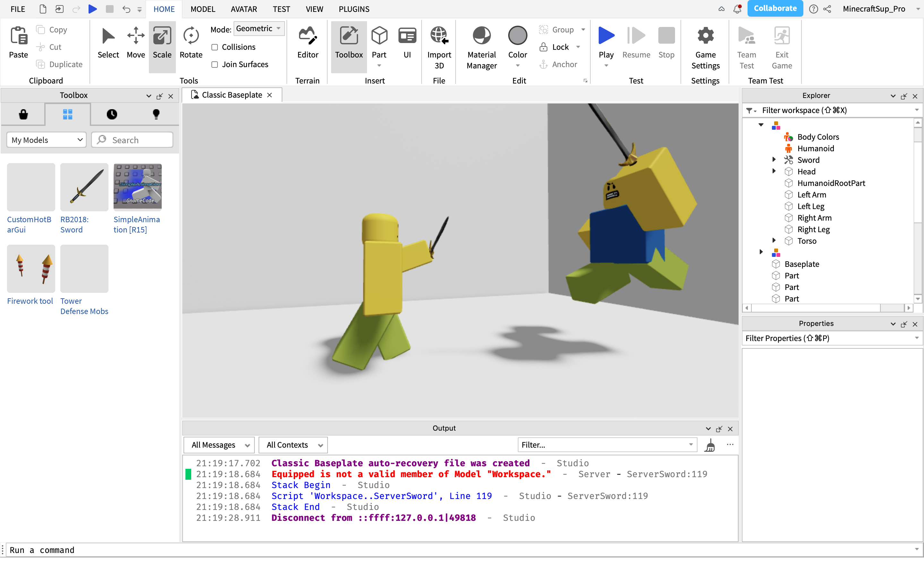This screenshot has width=924, height=578.
Task: Open the Terrain Editor
Action: coord(308,43)
